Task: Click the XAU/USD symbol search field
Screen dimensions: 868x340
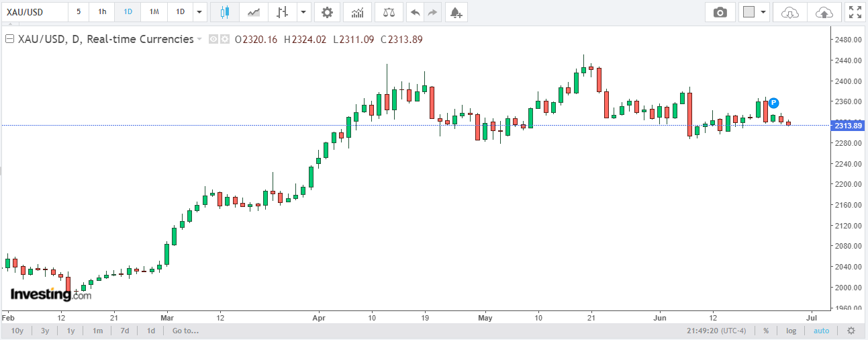Action: point(35,12)
